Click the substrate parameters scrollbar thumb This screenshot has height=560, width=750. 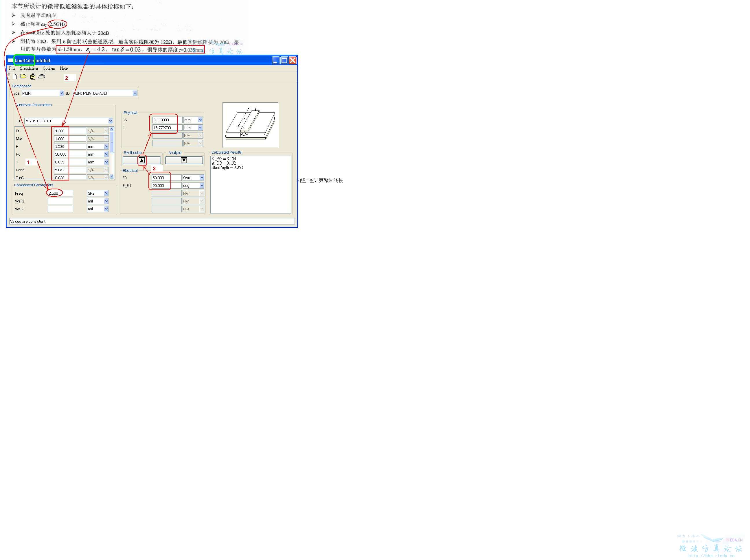pyautogui.click(x=112, y=142)
